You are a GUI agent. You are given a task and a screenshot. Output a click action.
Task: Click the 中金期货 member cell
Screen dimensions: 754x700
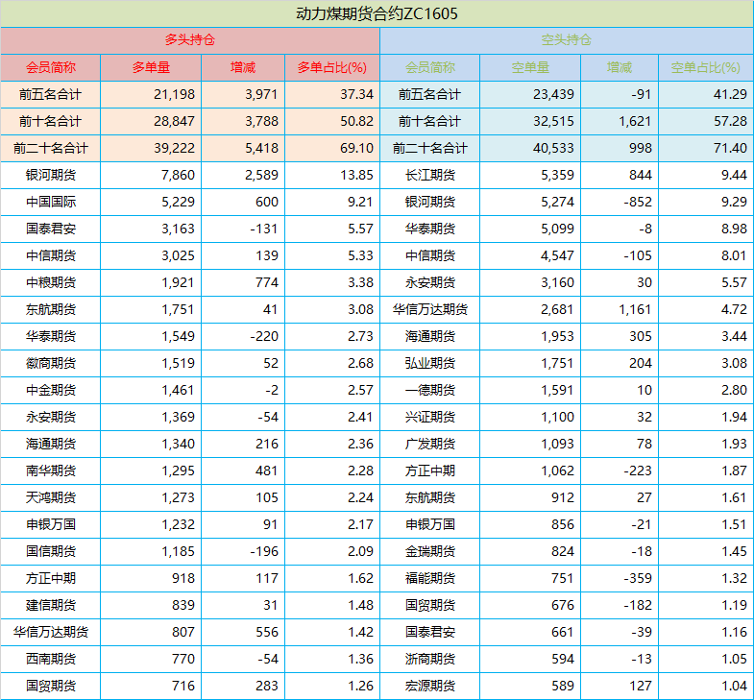[51, 391]
